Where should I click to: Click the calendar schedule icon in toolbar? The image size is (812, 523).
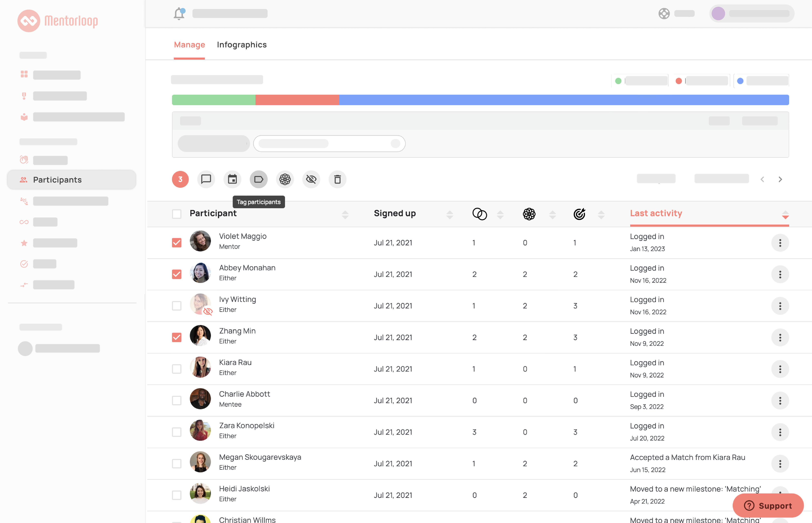pos(232,179)
